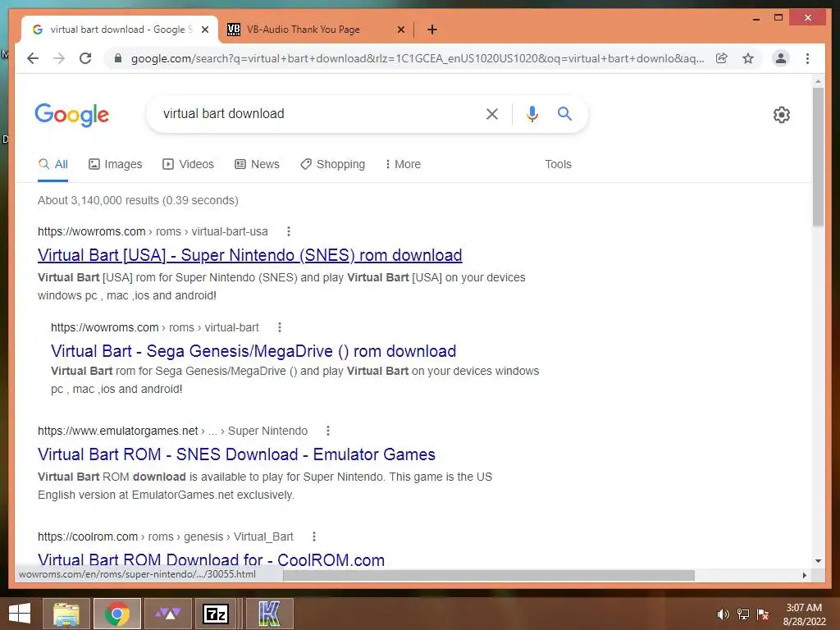View site info via the padlock icon
Screen dimensions: 840x630
tap(118, 58)
